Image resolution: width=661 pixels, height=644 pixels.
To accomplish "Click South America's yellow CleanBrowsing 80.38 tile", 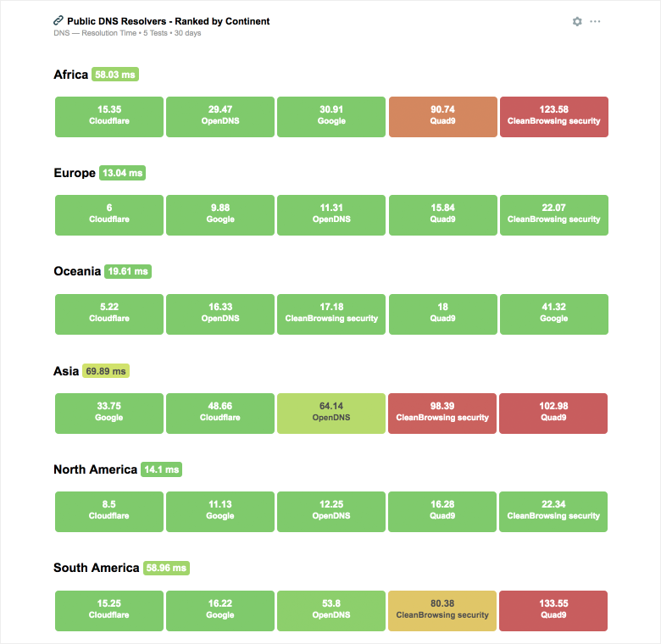I will click(442, 610).
